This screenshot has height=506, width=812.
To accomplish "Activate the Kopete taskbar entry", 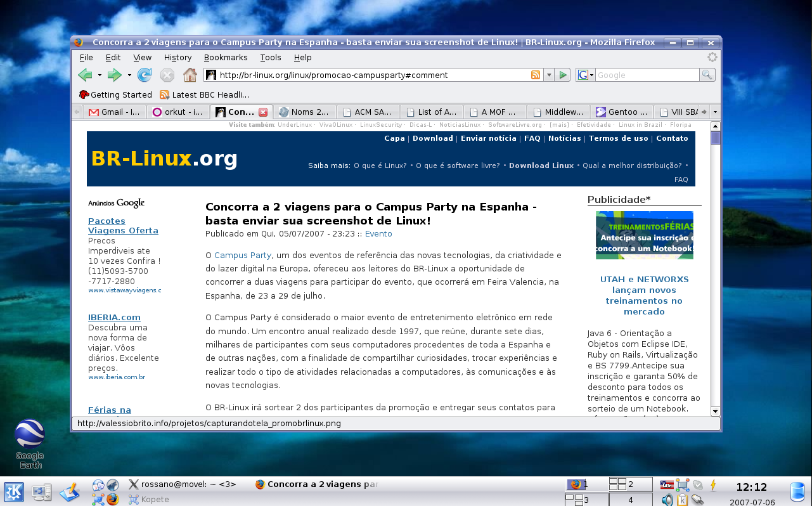I will coord(150,500).
